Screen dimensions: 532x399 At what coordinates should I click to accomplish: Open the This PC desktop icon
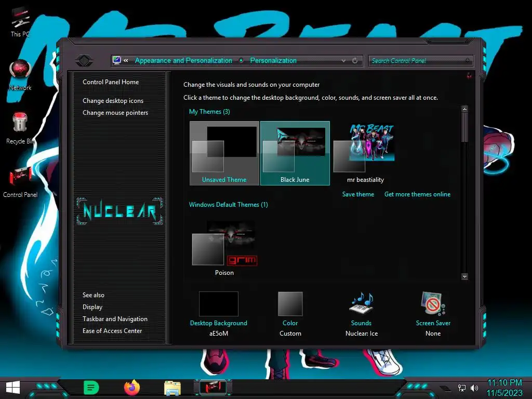[20, 22]
